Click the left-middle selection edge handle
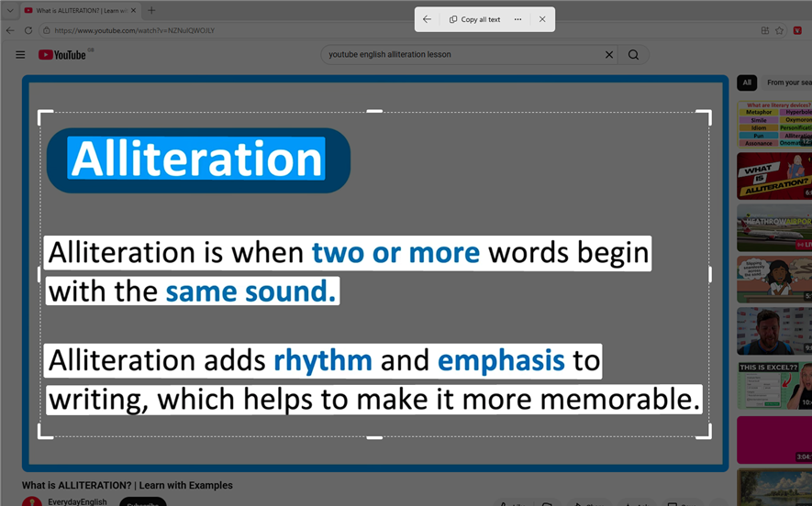 (x=39, y=274)
